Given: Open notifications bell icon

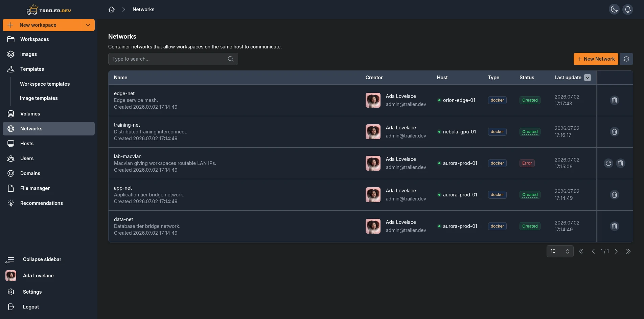Looking at the screenshot, I should pyautogui.click(x=628, y=9).
